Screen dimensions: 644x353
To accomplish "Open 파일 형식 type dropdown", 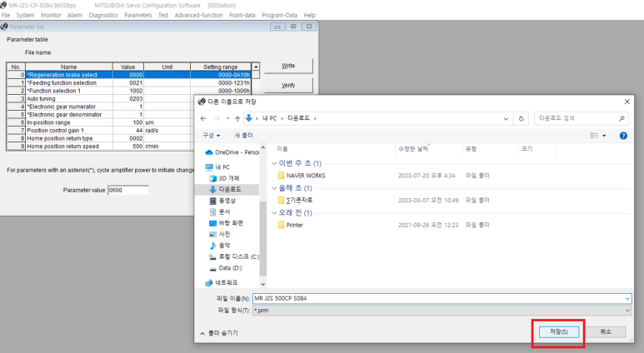I will coord(627,311).
